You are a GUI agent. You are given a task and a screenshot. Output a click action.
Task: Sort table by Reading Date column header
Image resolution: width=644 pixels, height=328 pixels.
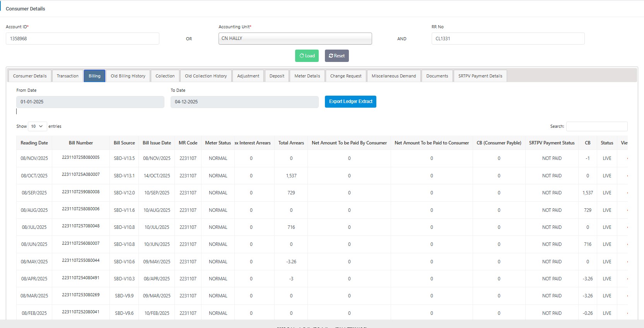click(34, 143)
